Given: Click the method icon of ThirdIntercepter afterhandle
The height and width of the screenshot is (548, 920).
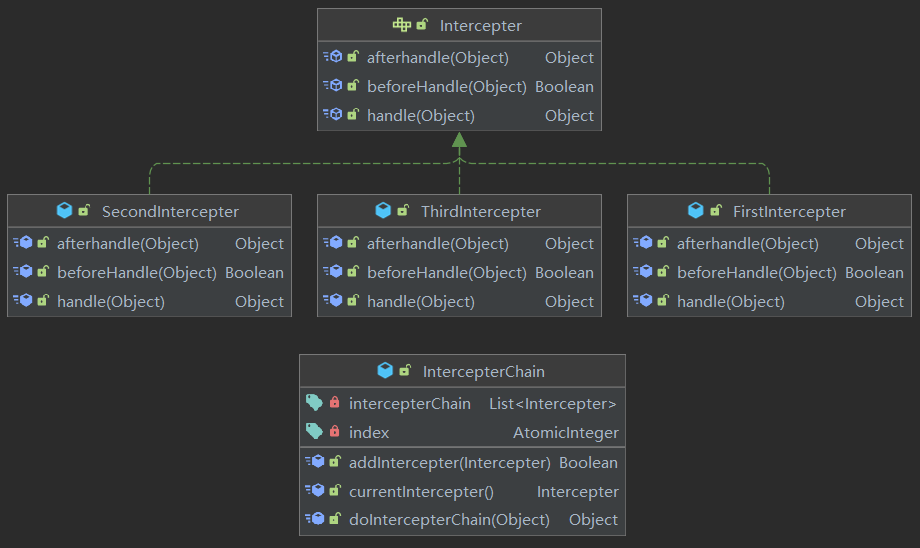Looking at the screenshot, I should point(333,242).
